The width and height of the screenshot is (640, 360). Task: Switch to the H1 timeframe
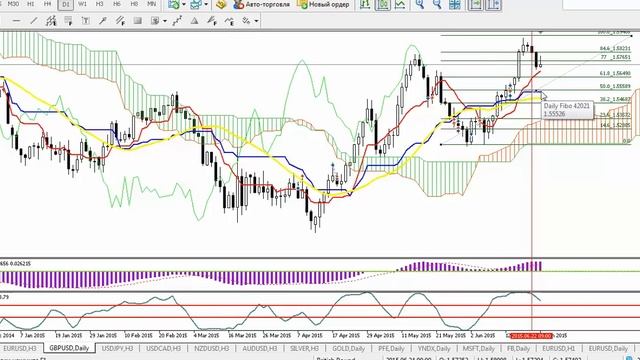click(31, 4)
